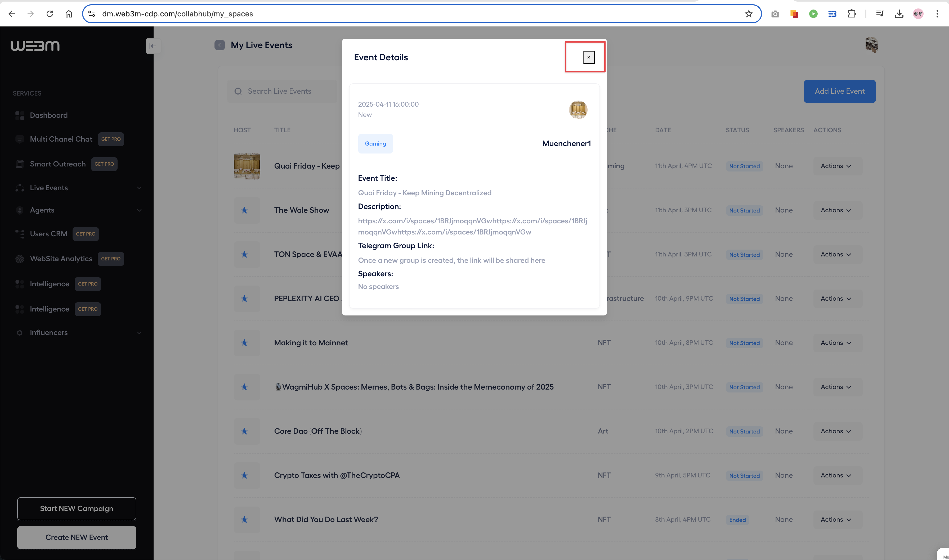Viewport: 949px width, 560px height.
Task: Click host avatar in Event Details dialog
Action: (578, 110)
